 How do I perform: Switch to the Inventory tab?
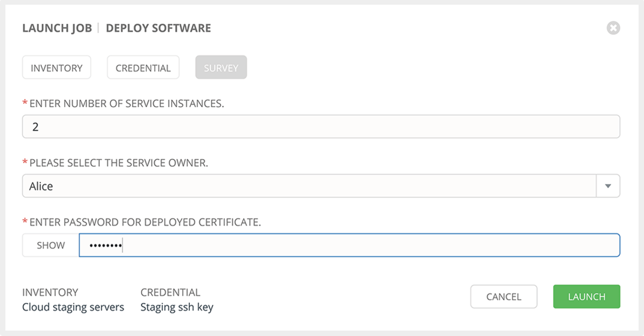[x=56, y=68]
